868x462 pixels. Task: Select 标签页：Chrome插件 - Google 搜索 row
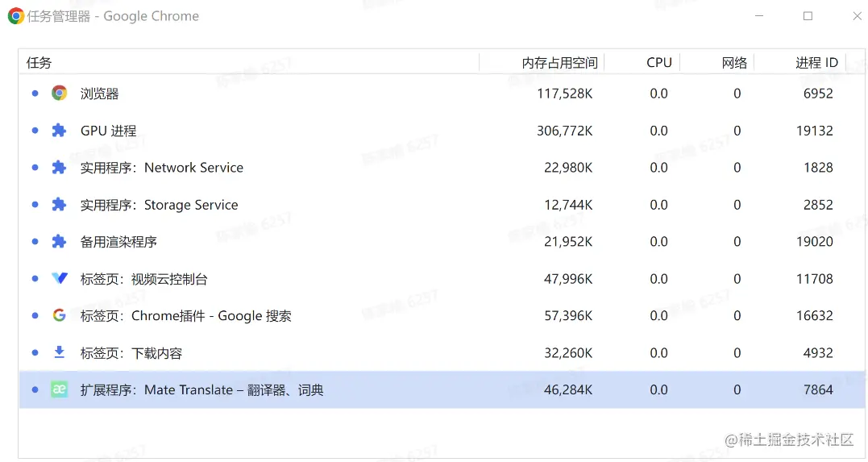point(442,316)
